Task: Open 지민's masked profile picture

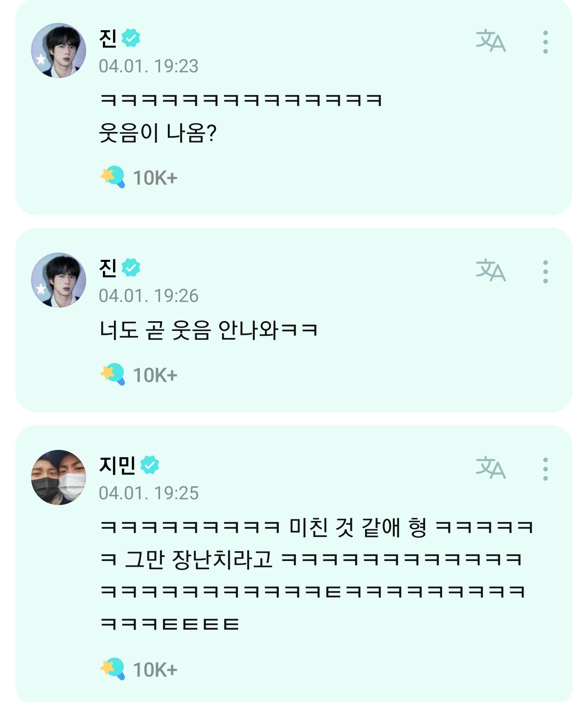Action: pos(58,477)
